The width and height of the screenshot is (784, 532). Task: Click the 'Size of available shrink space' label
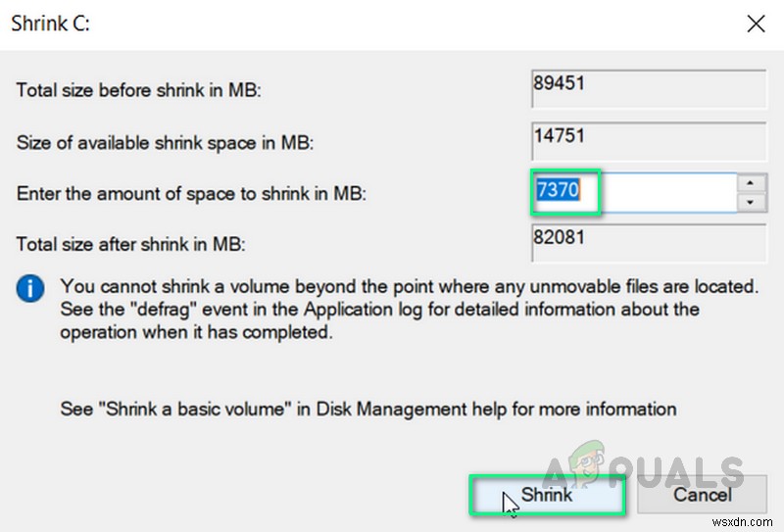tap(165, 143)
